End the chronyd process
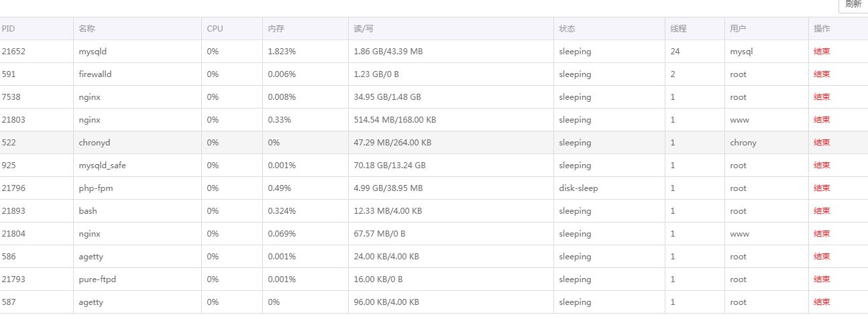 (x=822, y=143)
